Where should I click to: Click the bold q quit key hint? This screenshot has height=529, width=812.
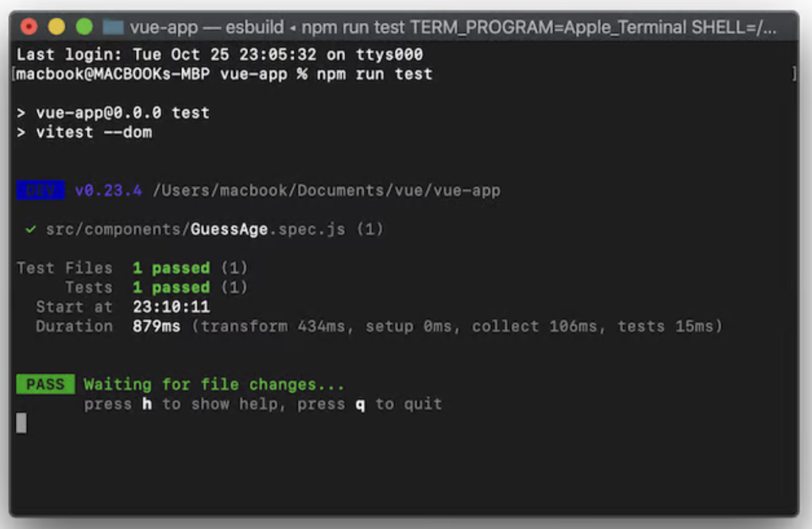tap(360, 405)
